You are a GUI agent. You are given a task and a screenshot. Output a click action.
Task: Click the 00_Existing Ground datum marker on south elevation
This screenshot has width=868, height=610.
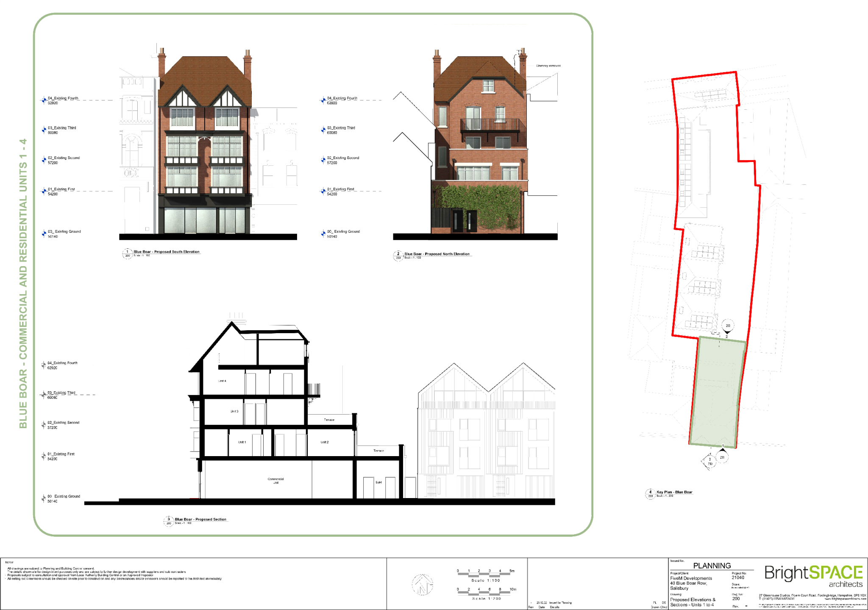pyautogui.click(x=44, y=234)
